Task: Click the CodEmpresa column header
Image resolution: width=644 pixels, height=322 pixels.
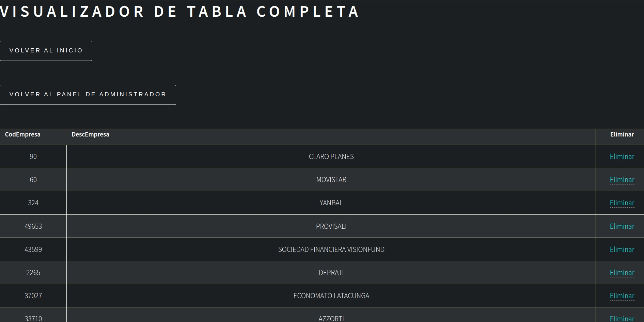Action: [x=22, y=134]
